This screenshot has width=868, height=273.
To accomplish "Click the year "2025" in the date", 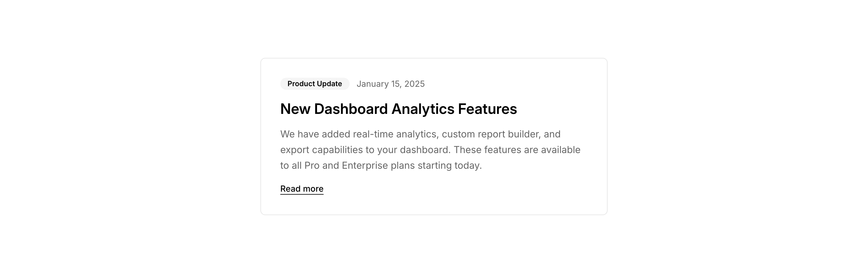I will [x=414, y=84].
